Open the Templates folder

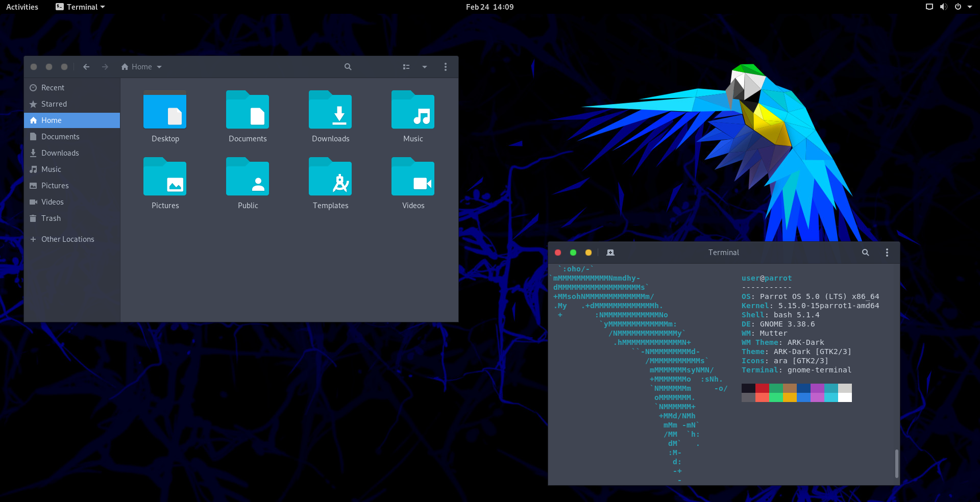pos(330,177)
